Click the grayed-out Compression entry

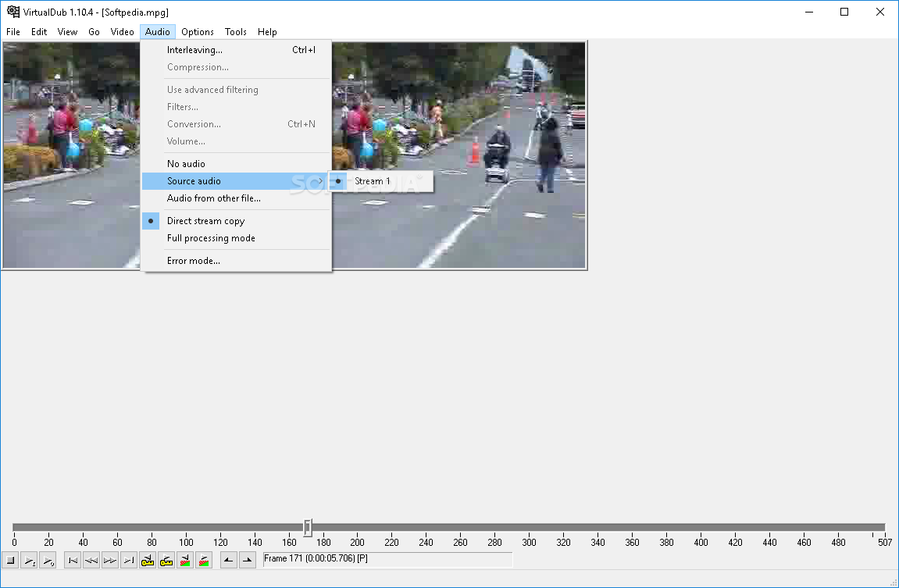(236, 67)
